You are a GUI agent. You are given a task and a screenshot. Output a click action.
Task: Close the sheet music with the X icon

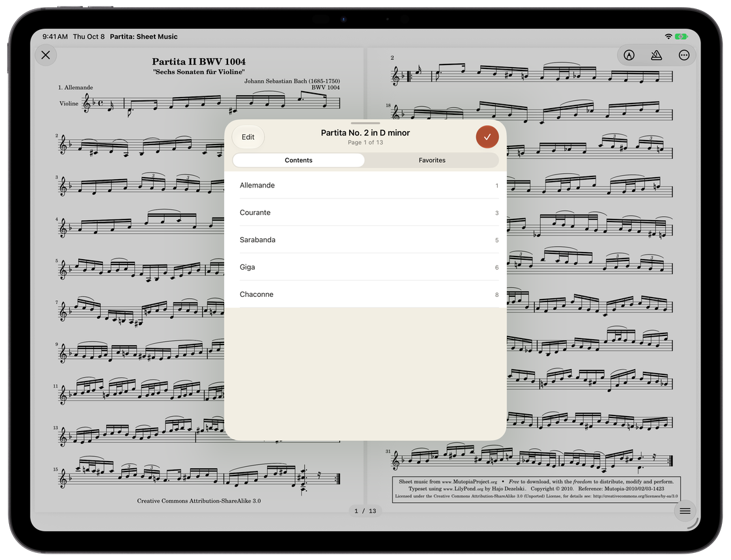coord(46,55)
